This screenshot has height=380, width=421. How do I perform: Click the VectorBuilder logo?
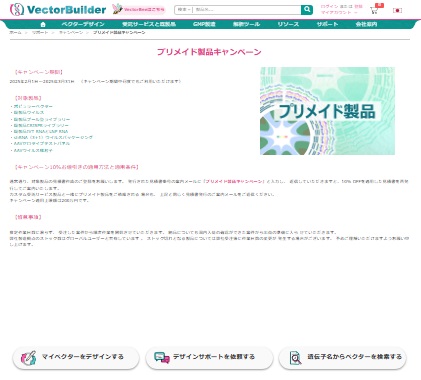[x=58, y=10]
